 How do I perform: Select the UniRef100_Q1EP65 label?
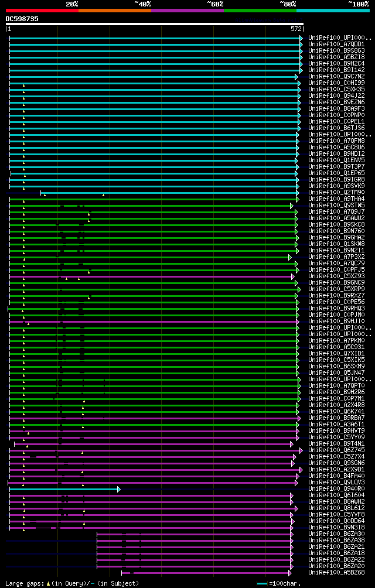(x=336, y=173)
